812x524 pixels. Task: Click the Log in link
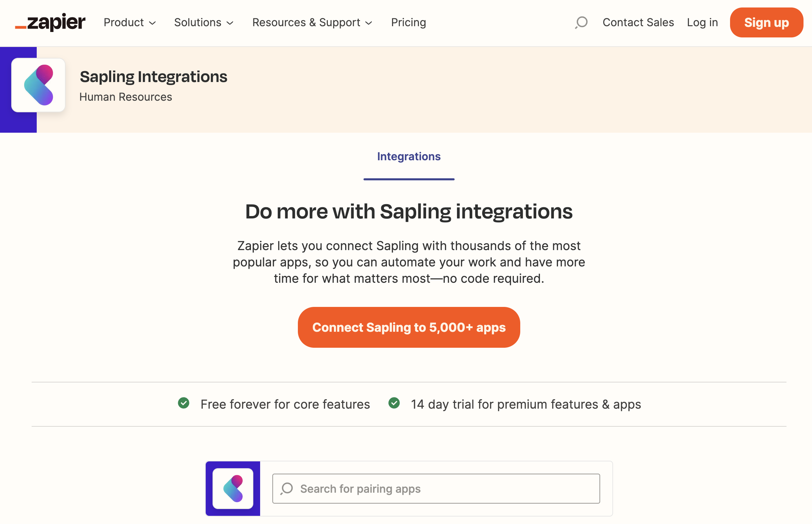coord(702,22)
